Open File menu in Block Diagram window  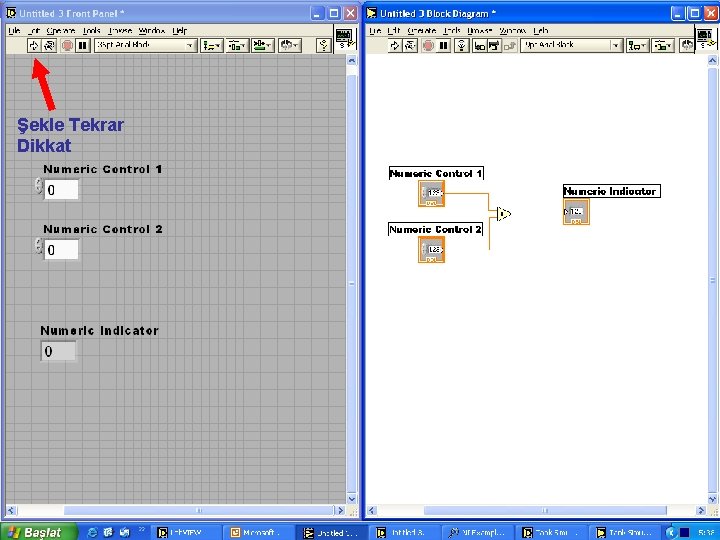pyautogui.click(x=375, y=30)
